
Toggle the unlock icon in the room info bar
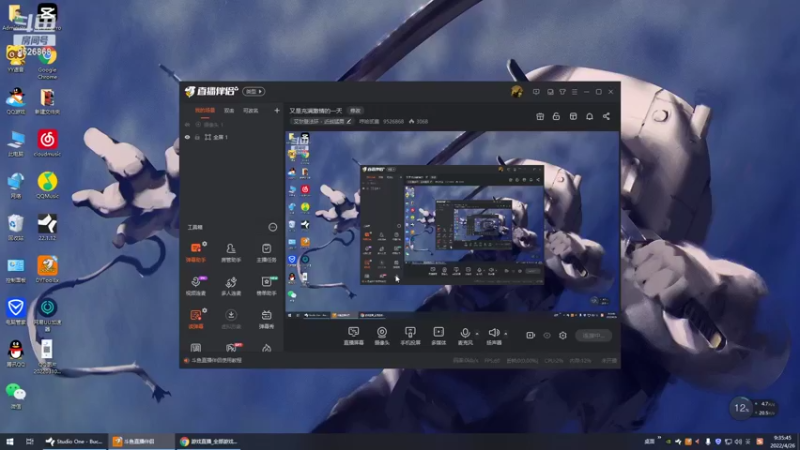(556, 116)
